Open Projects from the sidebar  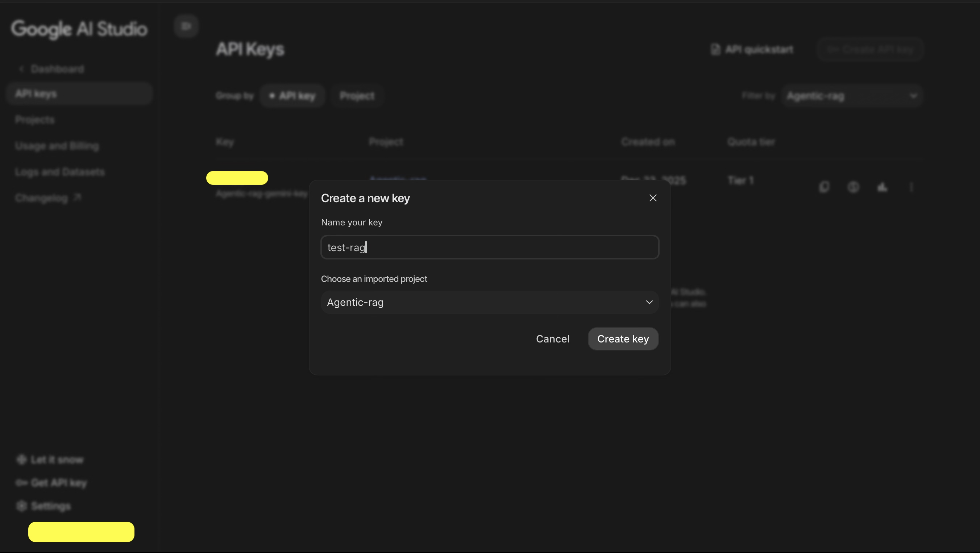35,120
